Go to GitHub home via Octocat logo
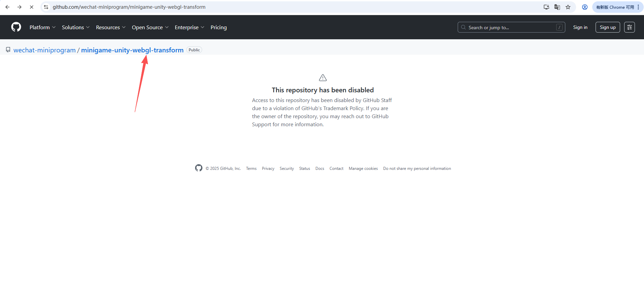This screenshot has width=644, height=283. tap(16, 27)
